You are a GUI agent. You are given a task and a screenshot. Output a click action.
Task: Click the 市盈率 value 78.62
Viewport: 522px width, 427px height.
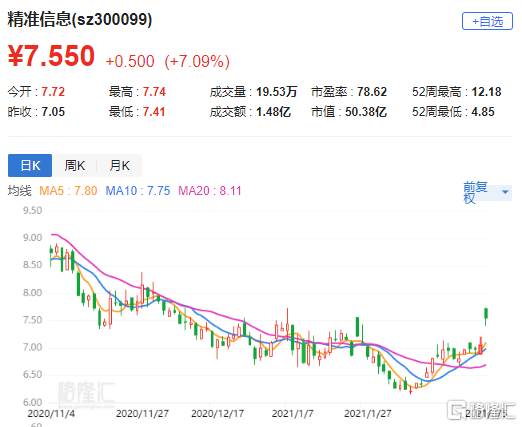372,92
